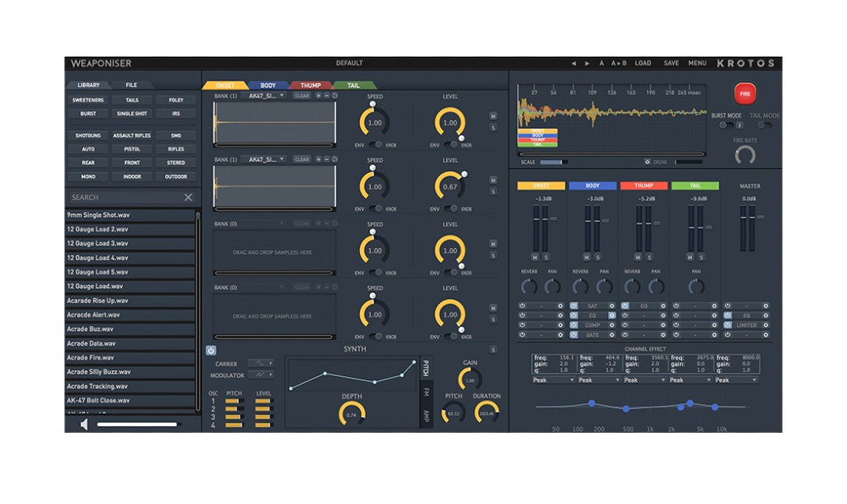Switch to the Tail tab

click(x=353, y=86)
